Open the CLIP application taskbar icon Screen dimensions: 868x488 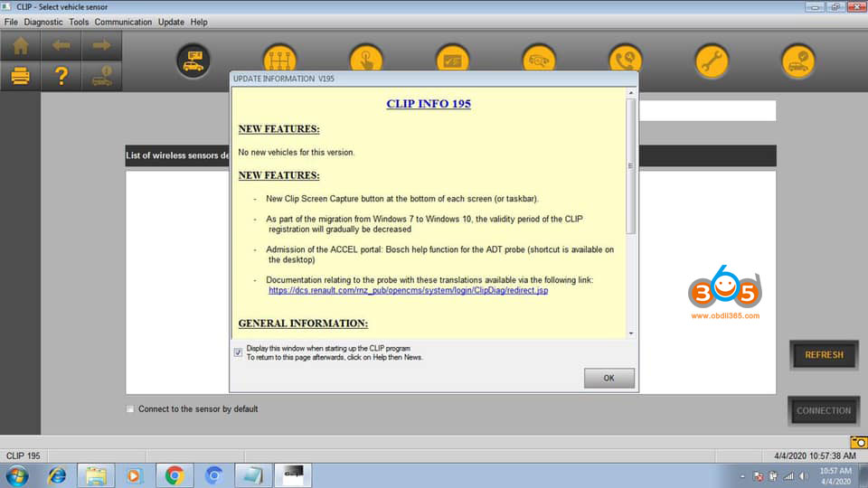[x=293, y=476]
